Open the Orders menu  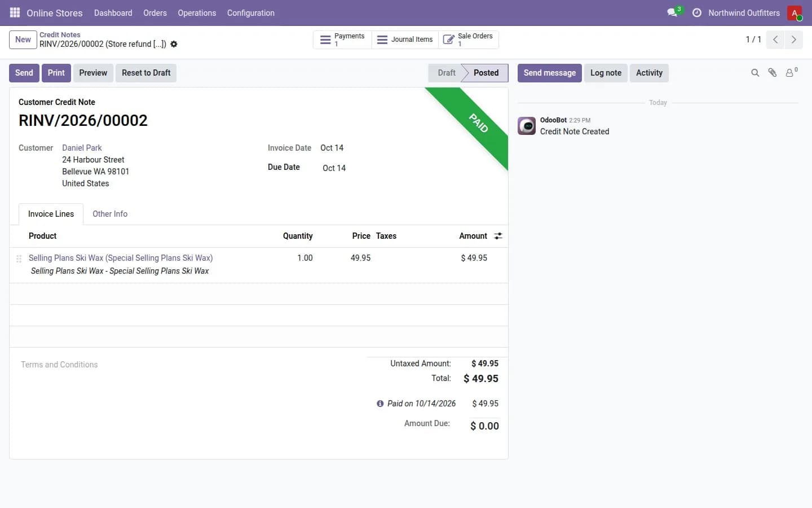[155, 12]
